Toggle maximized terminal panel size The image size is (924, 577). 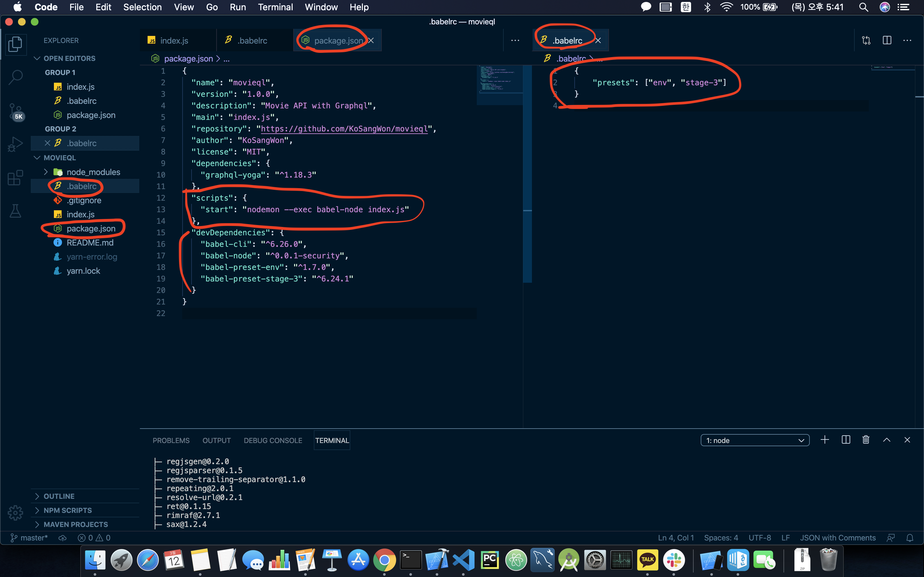(886, 440)
